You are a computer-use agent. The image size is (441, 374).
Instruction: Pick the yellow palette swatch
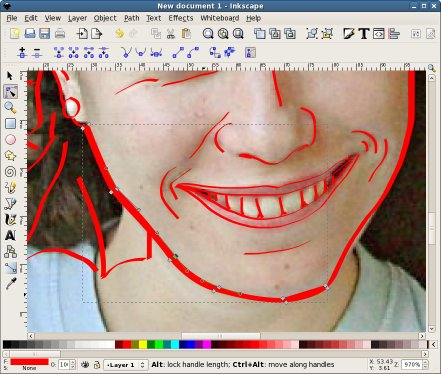143,344
